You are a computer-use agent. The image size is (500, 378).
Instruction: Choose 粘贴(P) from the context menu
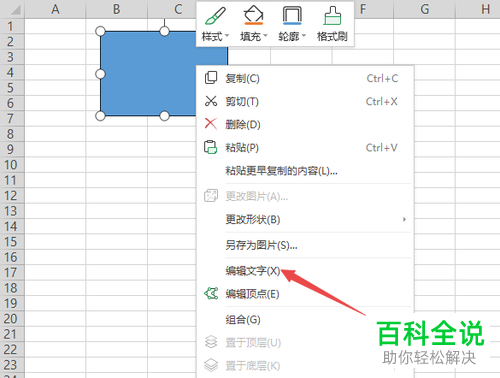click(305, 147)
